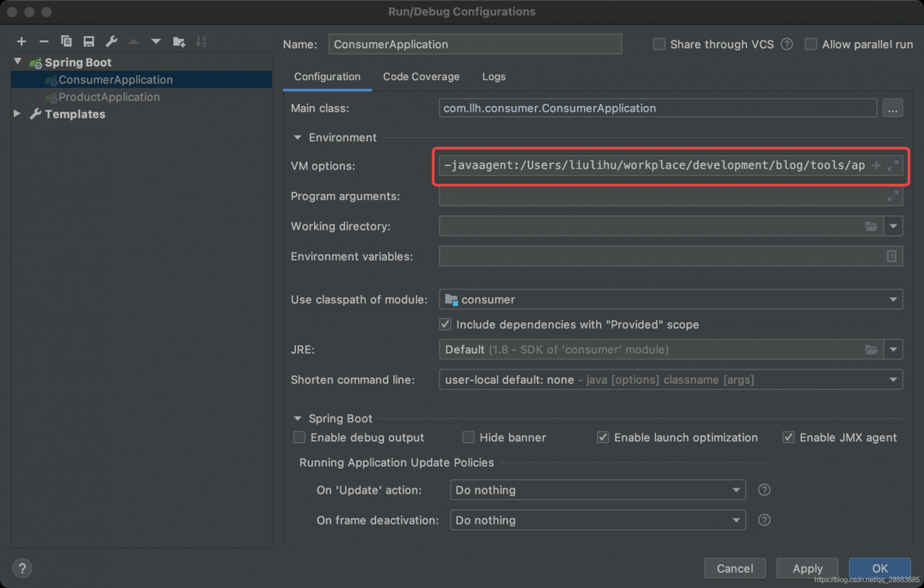The image size is (924, 588).
Task: Click the move into new folder icon
Action: [x=179, y=41]
